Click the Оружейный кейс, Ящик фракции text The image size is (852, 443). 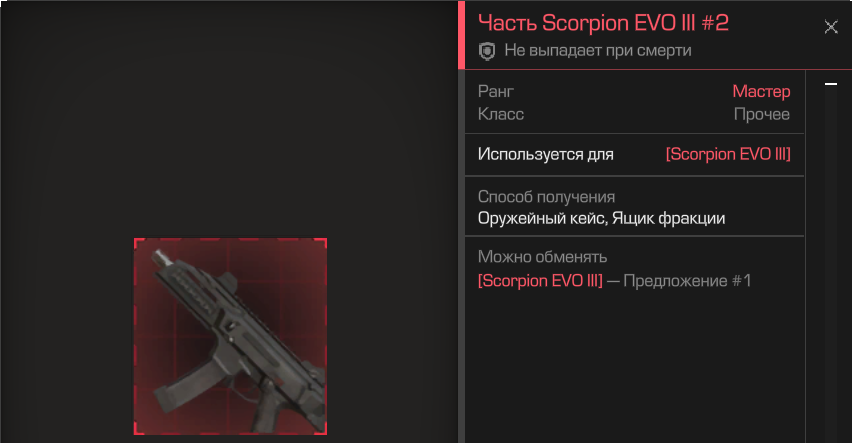(x=602, y=219)
